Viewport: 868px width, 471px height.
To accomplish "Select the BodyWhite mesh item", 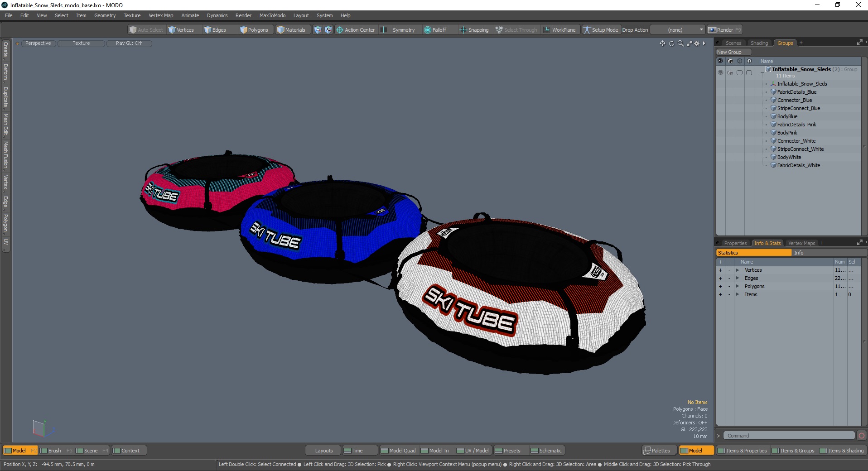I will click(x=789, y=157).
